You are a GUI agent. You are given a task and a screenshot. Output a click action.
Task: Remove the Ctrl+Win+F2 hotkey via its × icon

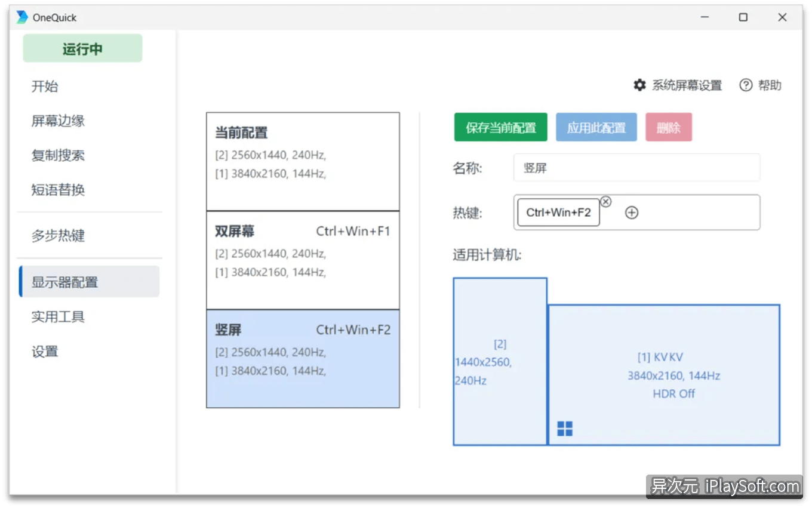(605, 202)
